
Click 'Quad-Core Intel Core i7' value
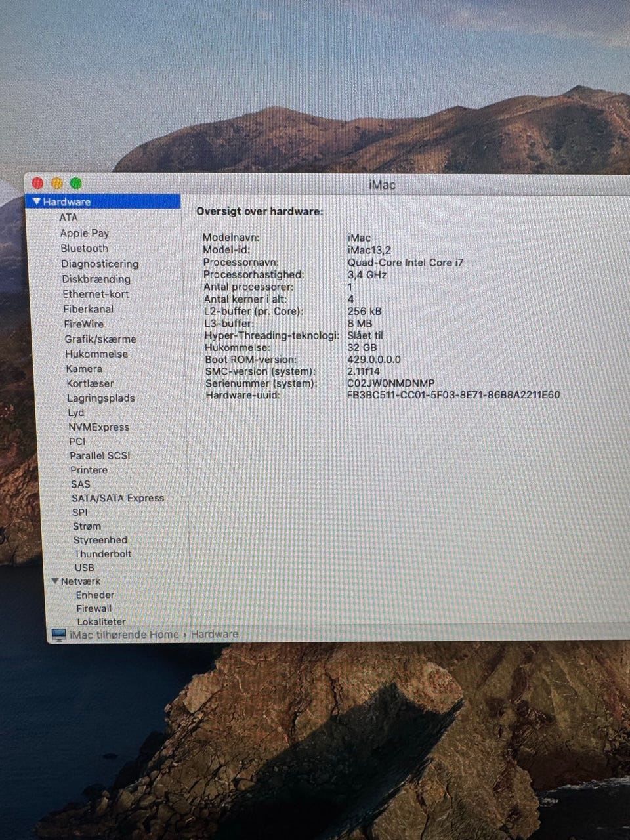[x=406, y=262]
